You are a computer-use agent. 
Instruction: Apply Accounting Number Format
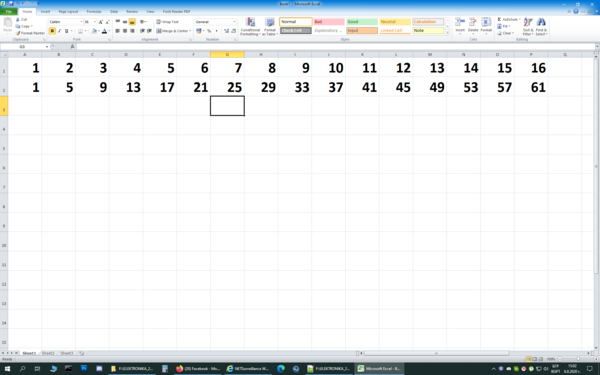[x=199, y=31]
